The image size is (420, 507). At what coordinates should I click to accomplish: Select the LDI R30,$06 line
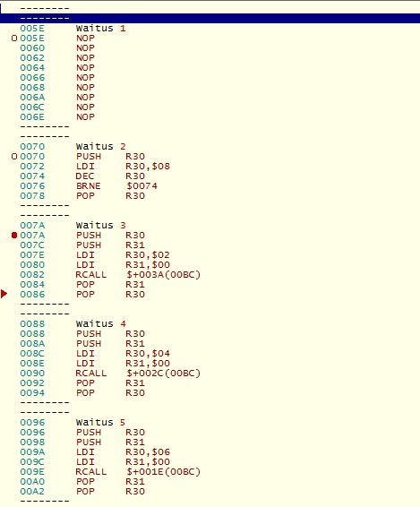tap(210, 452)
